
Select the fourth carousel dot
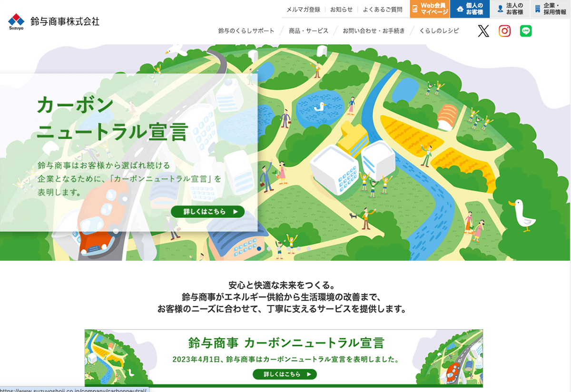click(x=289, y=248)
